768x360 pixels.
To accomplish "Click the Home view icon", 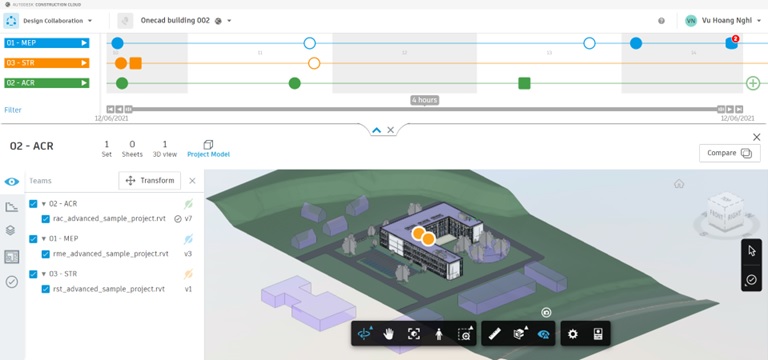I will pos(679,184).
